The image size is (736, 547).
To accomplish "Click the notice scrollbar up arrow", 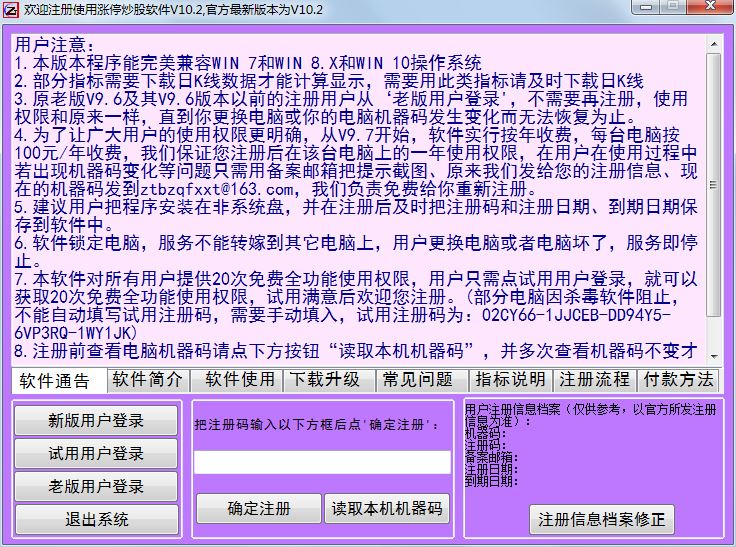I will pyautogui.click(x=714, y=44).
